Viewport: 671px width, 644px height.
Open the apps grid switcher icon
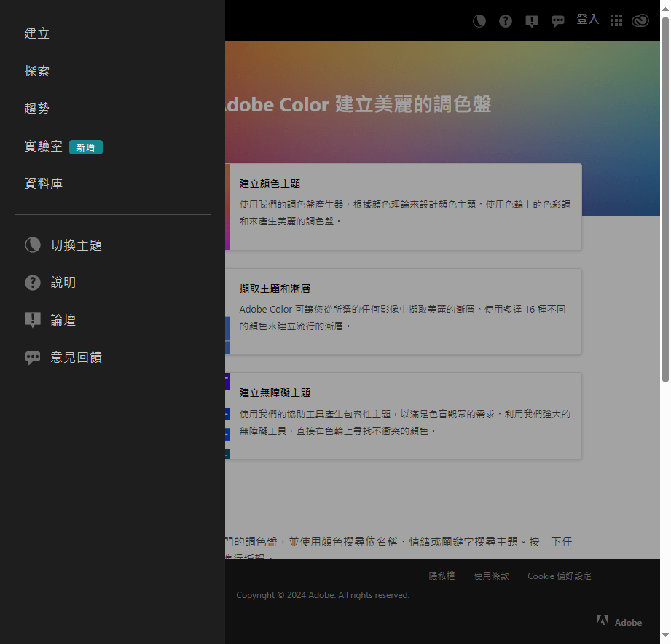point(616,20)
